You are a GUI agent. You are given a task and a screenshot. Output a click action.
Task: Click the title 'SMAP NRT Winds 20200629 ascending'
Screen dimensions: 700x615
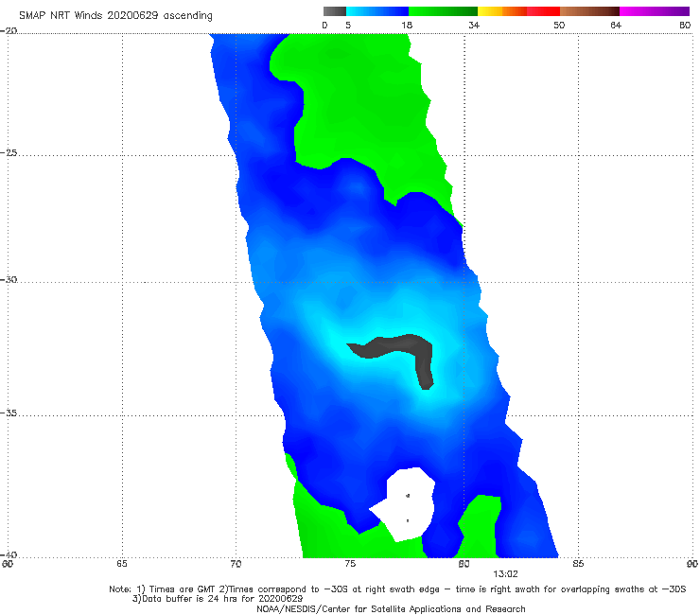pyautogui.click(x=115, y=16)
